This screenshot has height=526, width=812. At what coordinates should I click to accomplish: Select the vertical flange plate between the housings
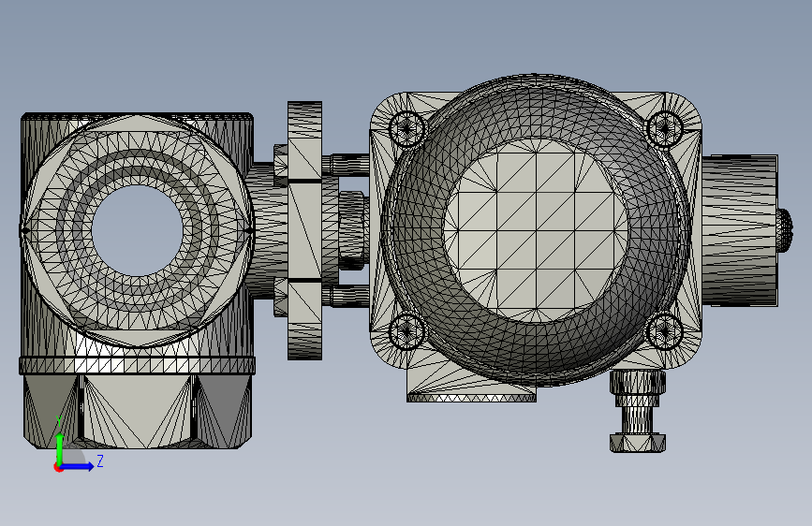304,230
